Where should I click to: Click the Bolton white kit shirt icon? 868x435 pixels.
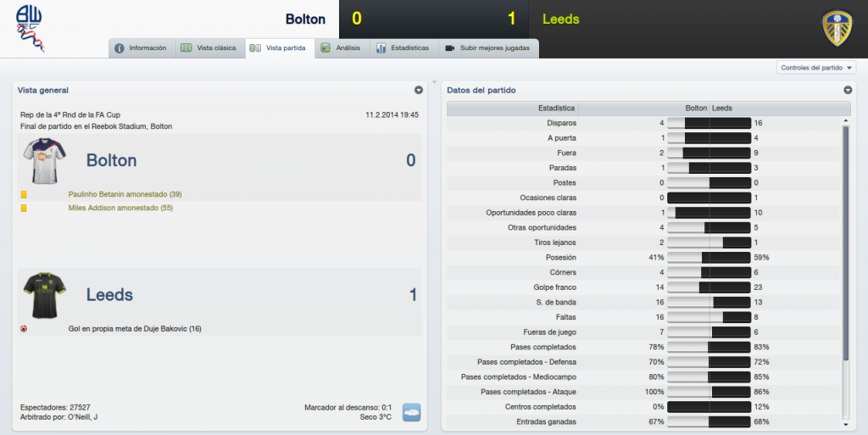click(x=44, y=161)
